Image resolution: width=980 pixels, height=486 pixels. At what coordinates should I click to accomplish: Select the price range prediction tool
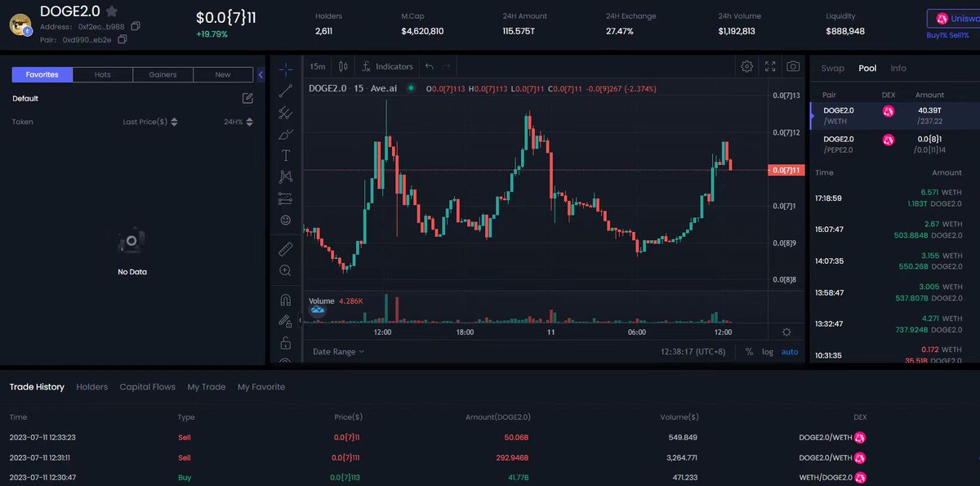click(x=285, y=198)
